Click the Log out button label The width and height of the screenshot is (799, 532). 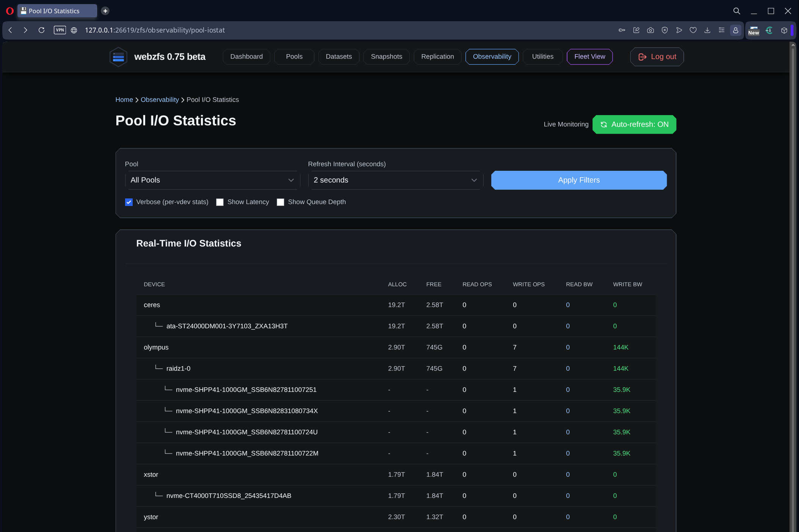click(663, 57)
